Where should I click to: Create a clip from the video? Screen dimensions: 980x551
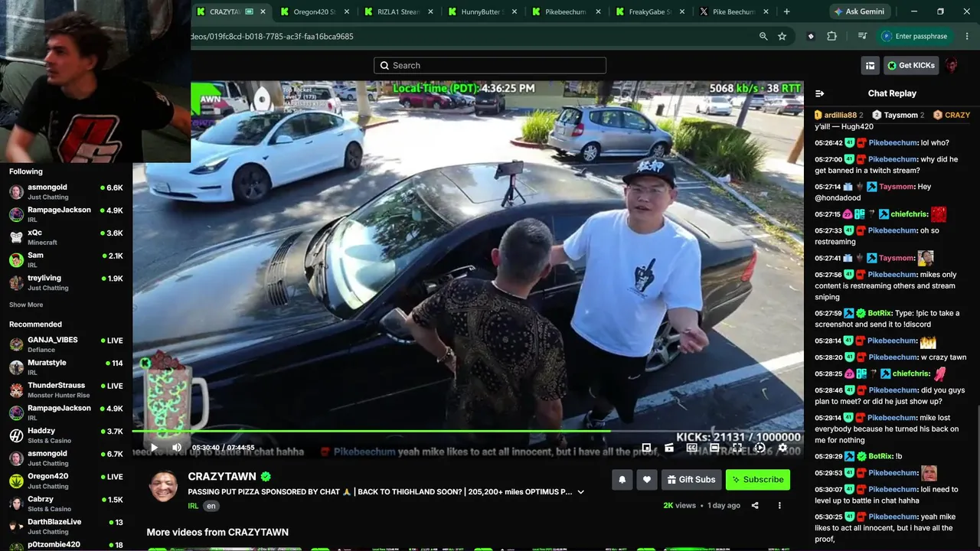tap(669, 448)
